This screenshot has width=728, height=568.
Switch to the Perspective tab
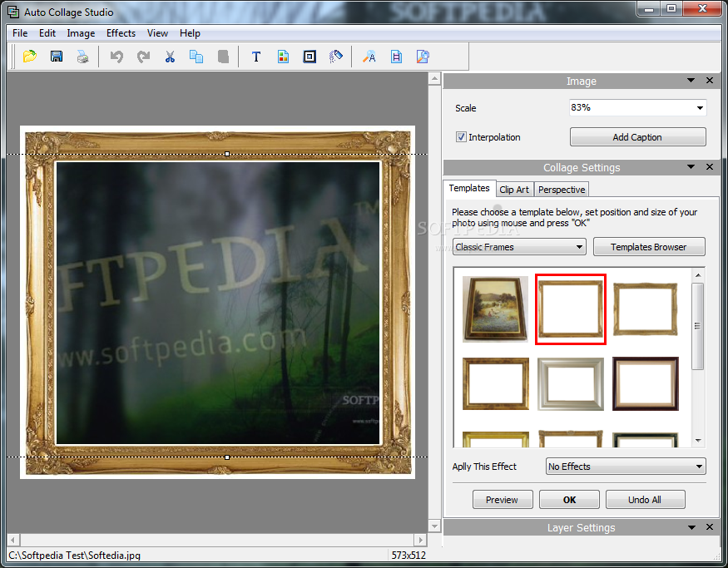562,190
